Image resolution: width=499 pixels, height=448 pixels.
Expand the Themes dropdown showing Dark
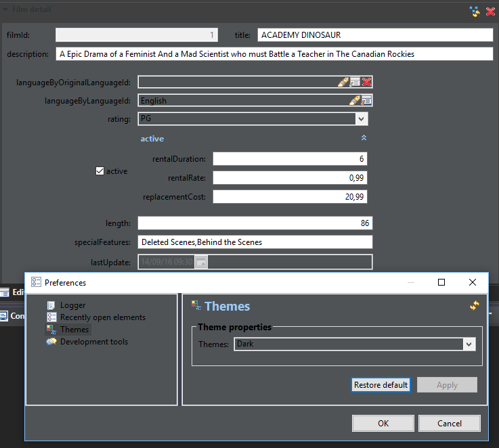tap(469, 344)
